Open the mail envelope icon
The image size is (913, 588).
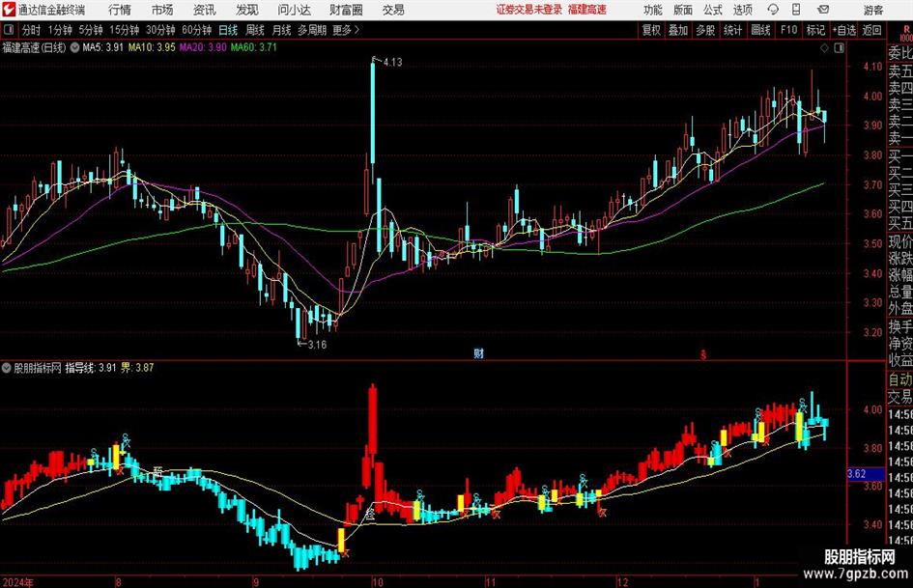[823, 10]
